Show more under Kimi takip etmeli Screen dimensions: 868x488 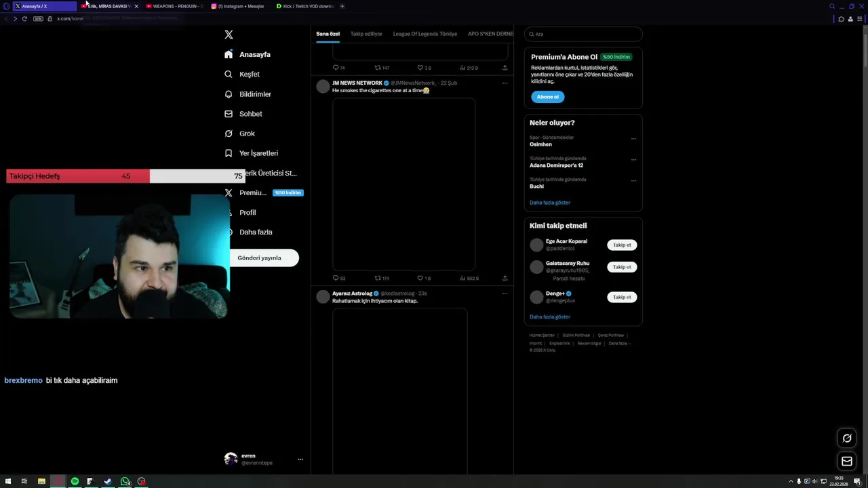pyautogui.click(x=550, y=317)
